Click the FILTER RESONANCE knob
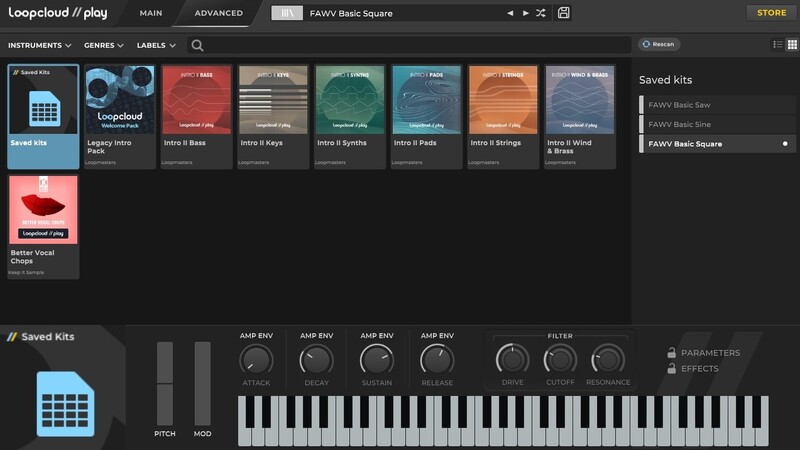This screenshot has width=800, height=450. click(608, 360)
